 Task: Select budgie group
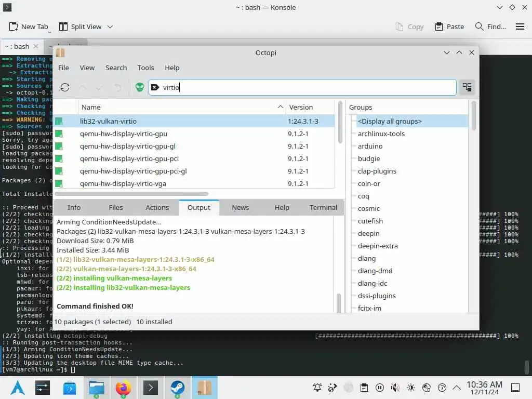(369, 158)
